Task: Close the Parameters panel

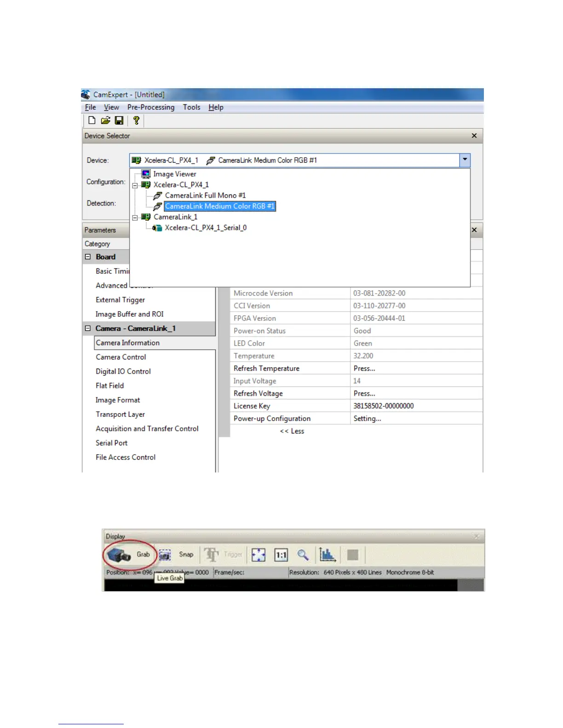Action: pos(474,230)
